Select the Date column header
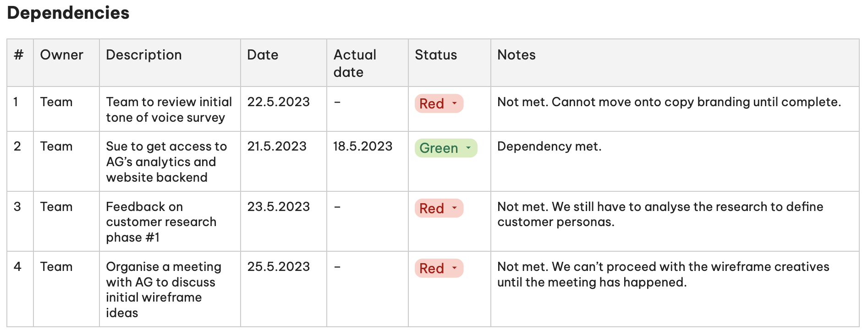 [262, 55]
